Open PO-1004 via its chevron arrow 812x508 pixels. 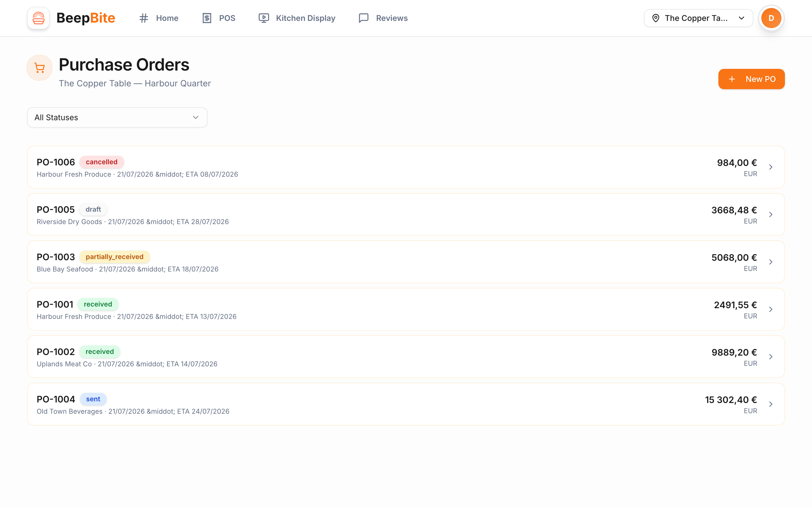[x=771, y=404]
